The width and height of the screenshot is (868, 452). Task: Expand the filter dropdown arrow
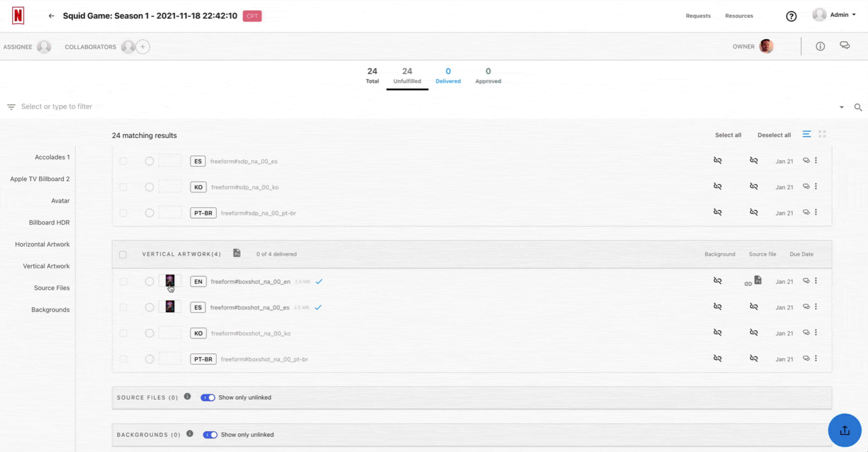click(841, 107)
